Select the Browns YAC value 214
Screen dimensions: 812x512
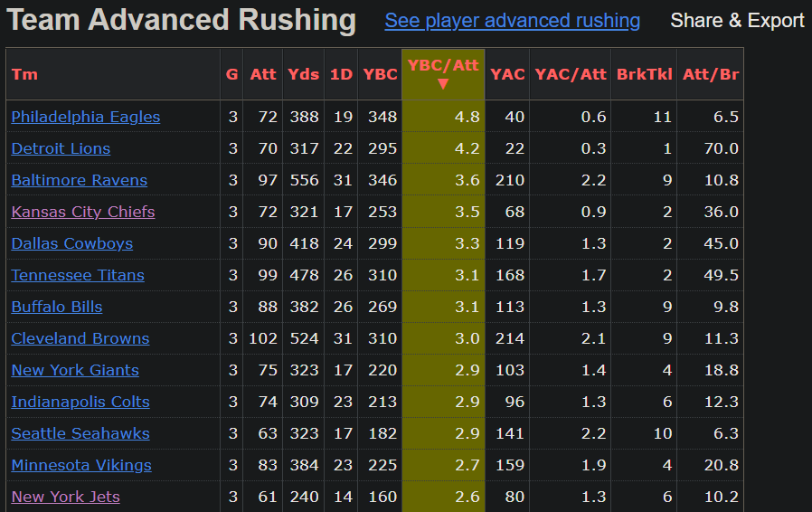pos(510,338)
